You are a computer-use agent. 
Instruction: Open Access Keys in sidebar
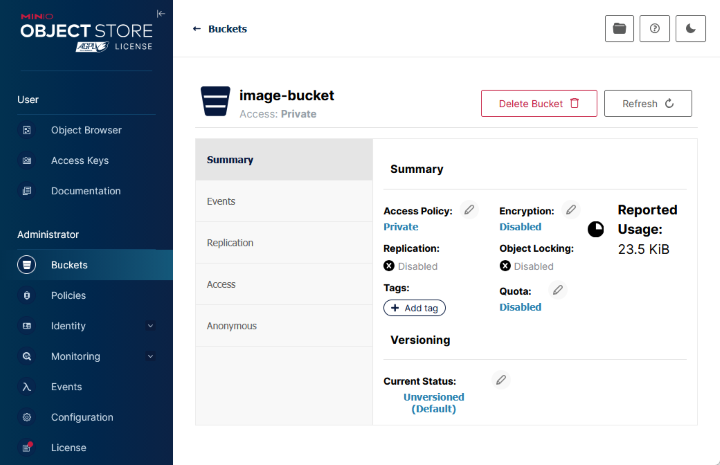coord(79,161)
